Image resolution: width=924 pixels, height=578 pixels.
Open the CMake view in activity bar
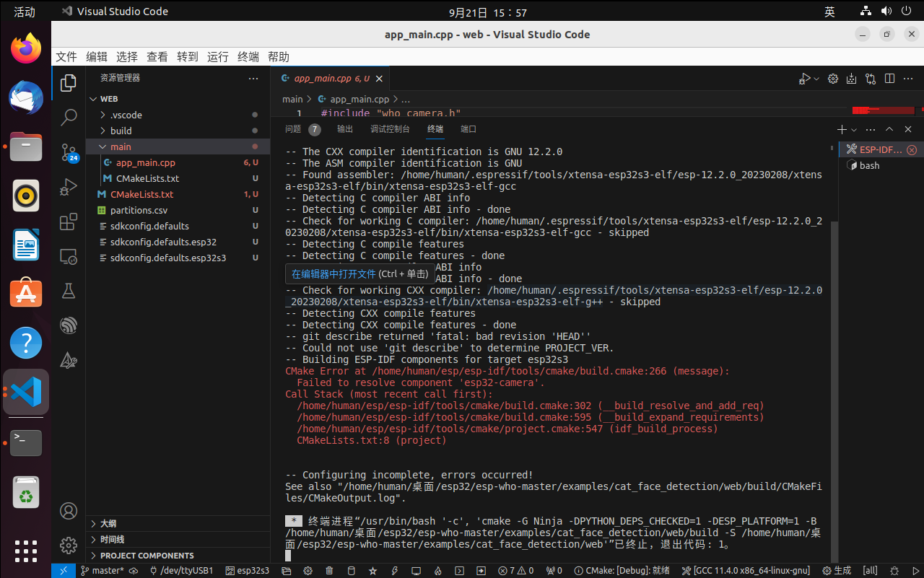pos(69,360)
